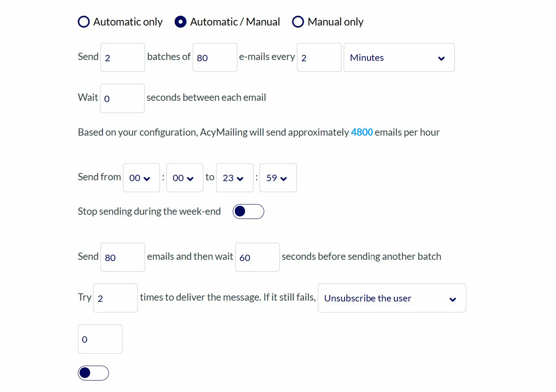Click the wait 60 seconds input field

pos(257,258)
